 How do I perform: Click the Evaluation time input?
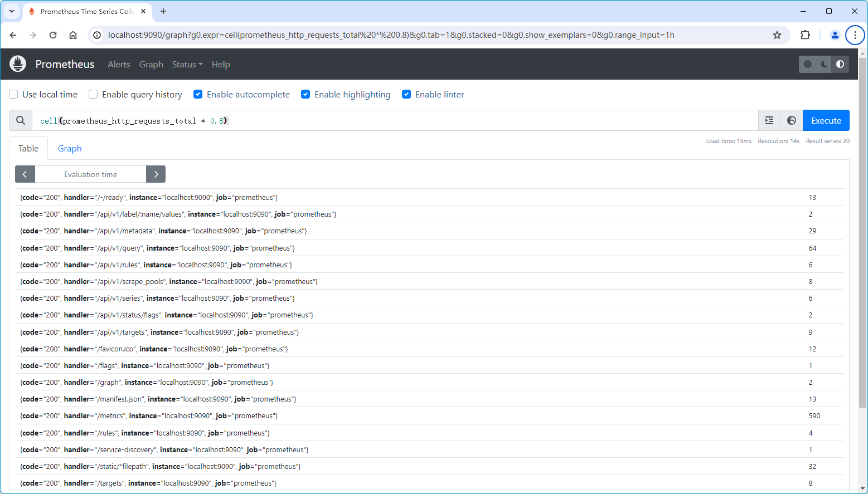(90, 174)
